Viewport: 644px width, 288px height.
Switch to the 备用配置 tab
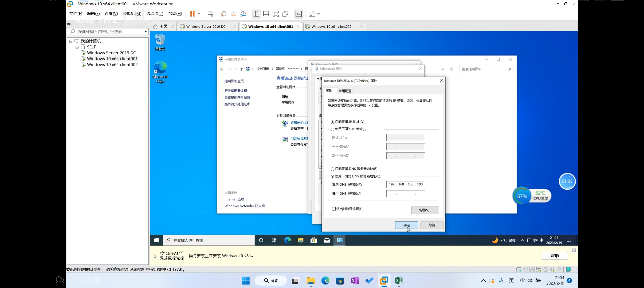click(x=345, y=91)
